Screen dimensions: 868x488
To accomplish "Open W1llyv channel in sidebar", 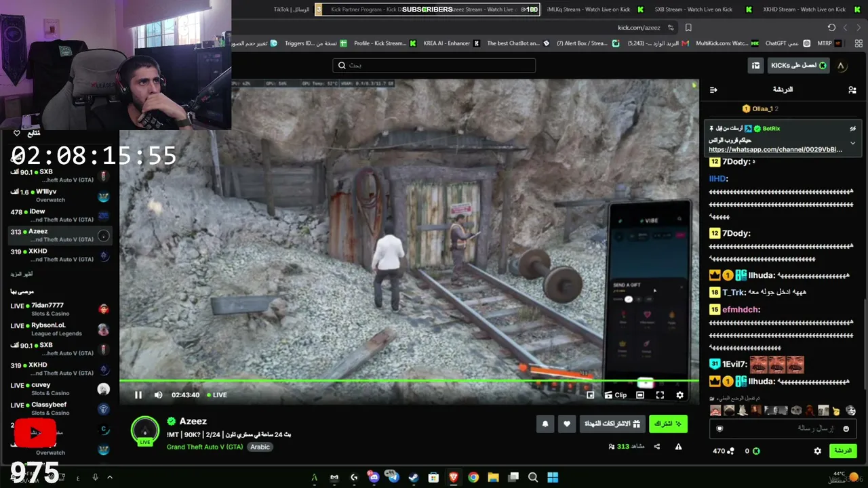I will point(60,196).
